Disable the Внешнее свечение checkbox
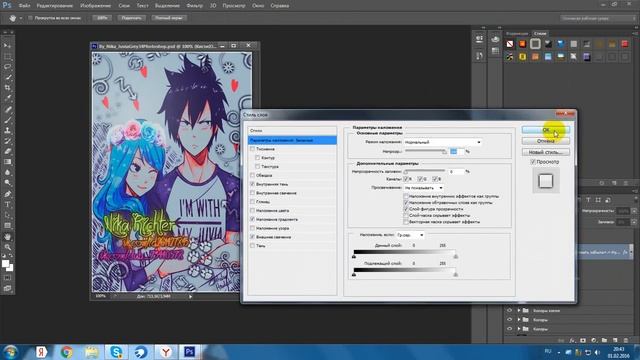The width and height of the screenshot is (640, 360). 252,237
